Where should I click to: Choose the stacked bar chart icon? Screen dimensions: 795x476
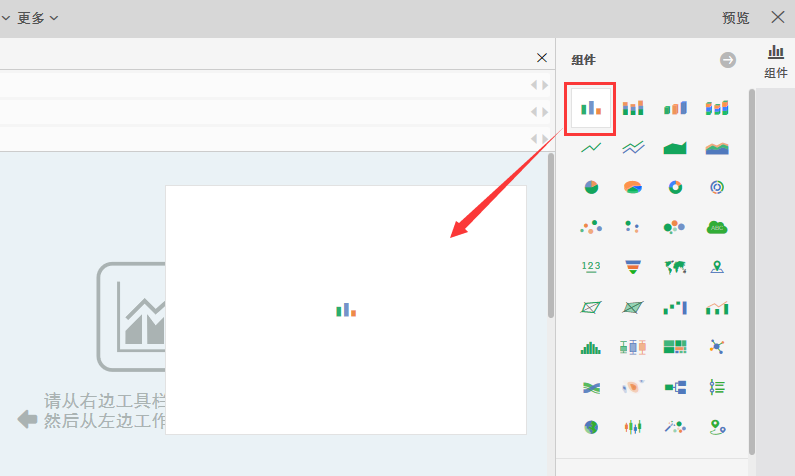point(633,108)
